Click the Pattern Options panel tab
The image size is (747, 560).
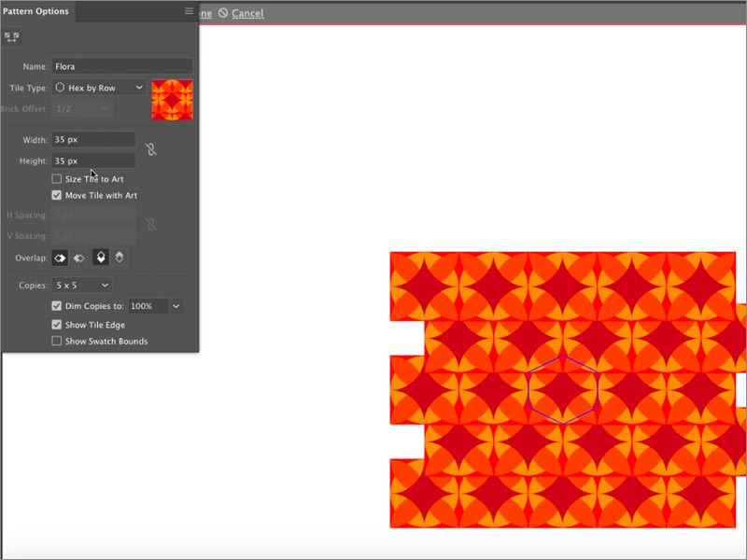point(35,11)
